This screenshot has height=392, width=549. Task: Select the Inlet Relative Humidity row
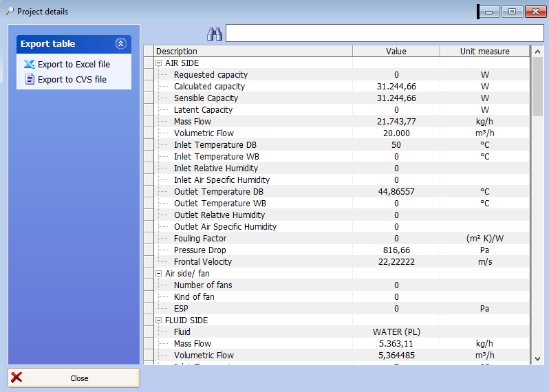click(x=341, y=168)
